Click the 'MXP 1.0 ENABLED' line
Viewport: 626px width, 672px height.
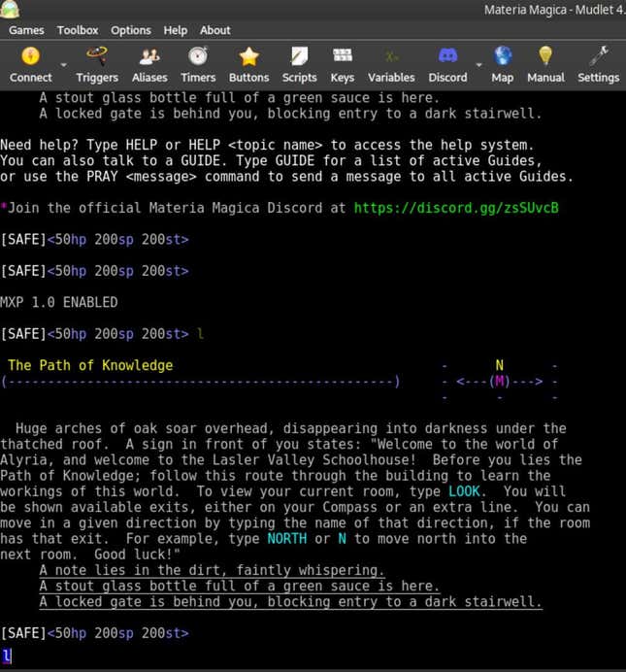59,303
